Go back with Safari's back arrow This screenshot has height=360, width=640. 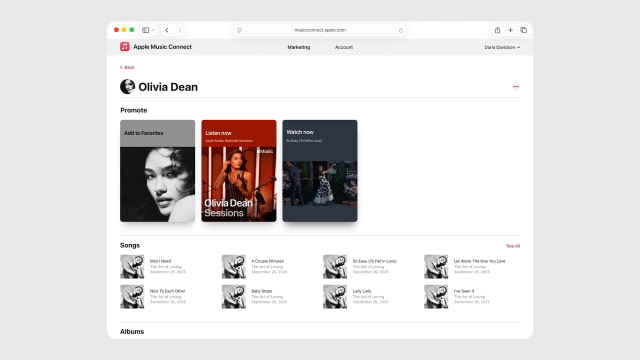(x=167, y=30)
